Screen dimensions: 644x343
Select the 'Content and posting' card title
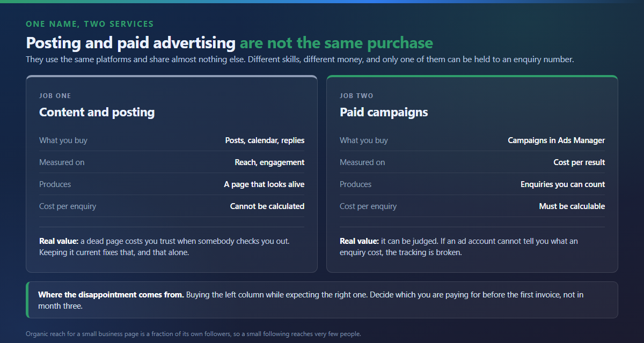[97, 112]
